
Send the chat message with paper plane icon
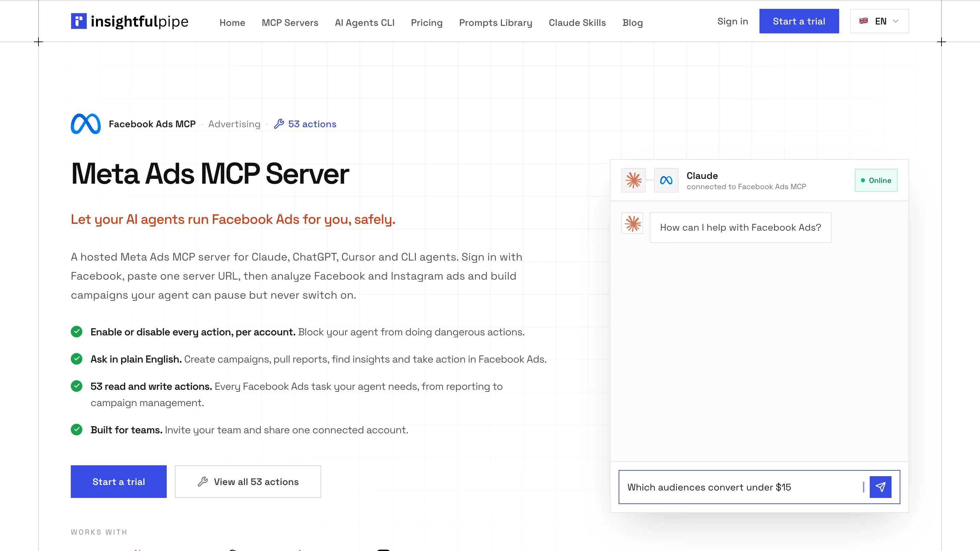880,487
